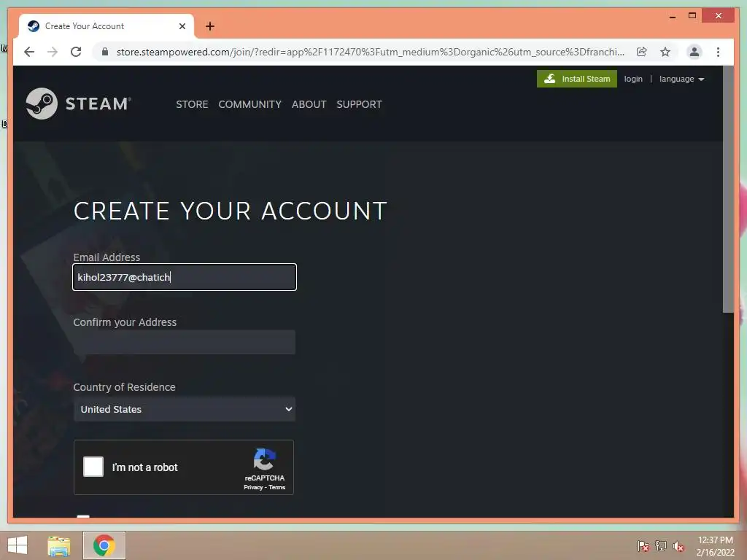
Task: Click the login link
Action: (633, 79)
